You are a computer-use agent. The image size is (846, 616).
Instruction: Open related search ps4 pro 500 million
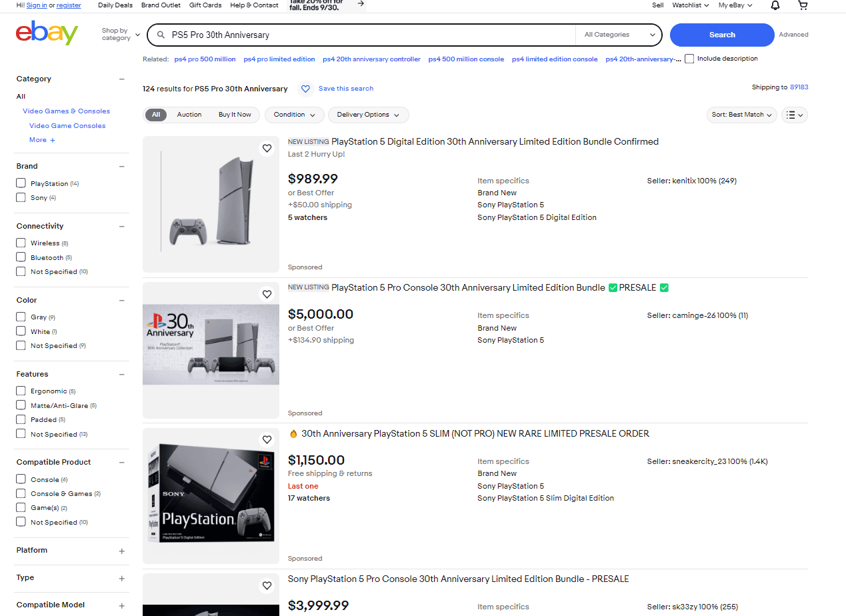(x=205, y=59)
